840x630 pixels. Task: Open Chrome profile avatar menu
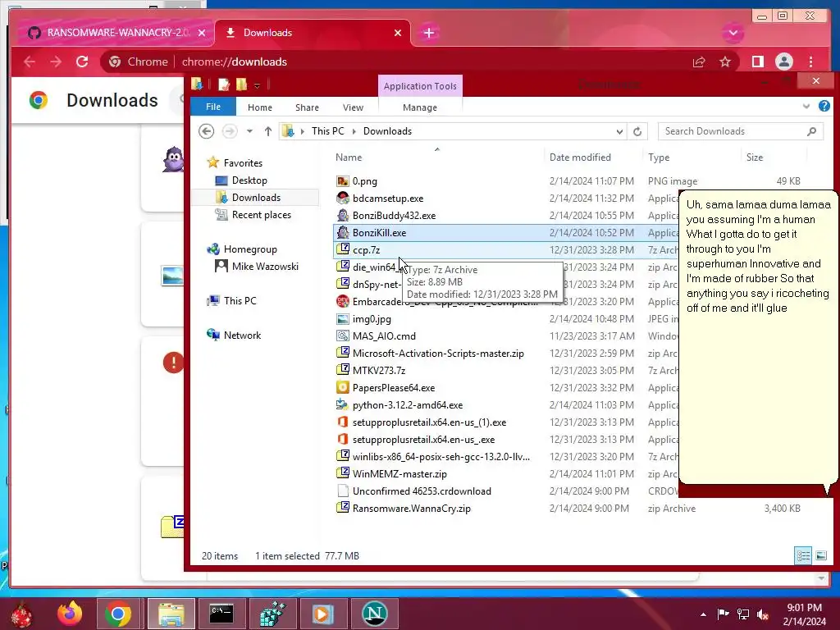[783, 62]
